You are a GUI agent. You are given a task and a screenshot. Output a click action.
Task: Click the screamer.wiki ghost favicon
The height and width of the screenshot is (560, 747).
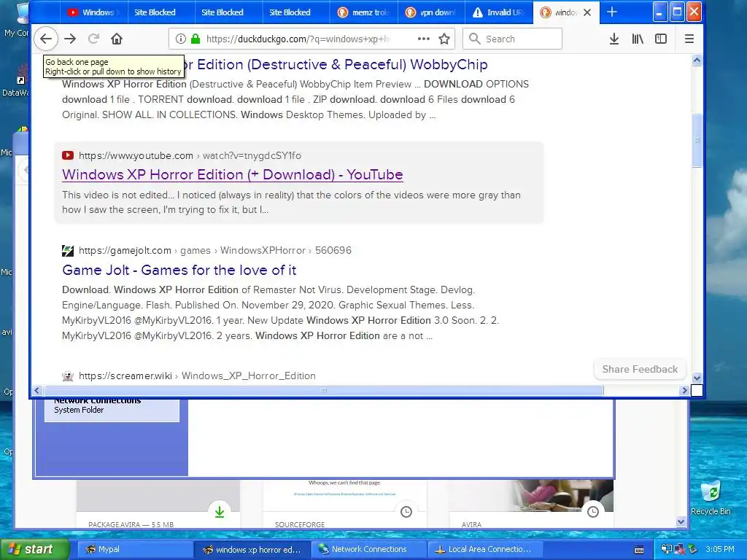pyautogui.click(x=68, y=376)
